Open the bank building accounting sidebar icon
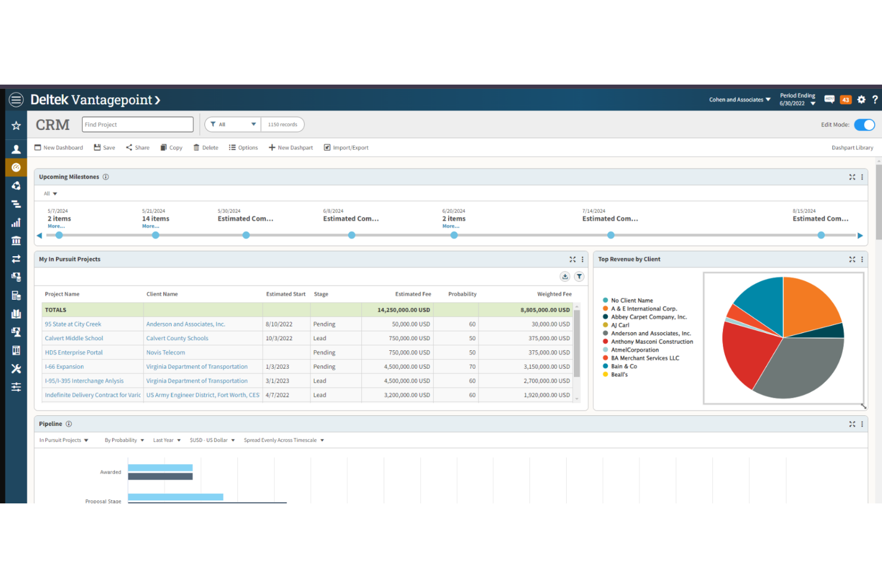 click(16, 241)
